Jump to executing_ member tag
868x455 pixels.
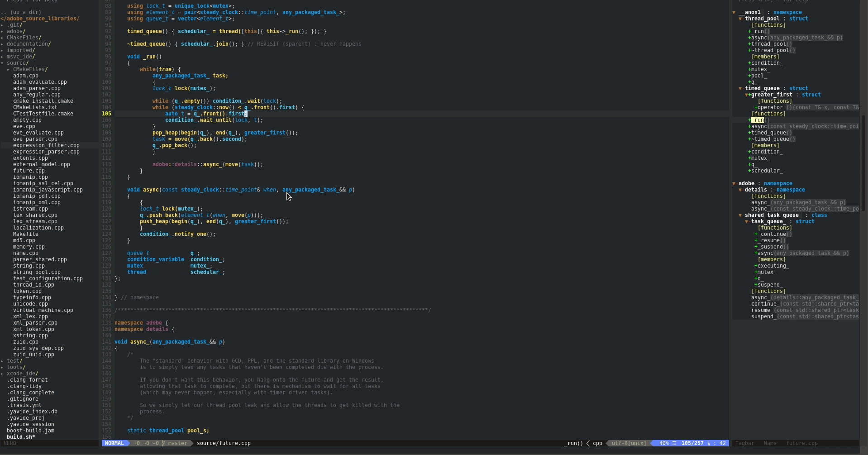click(773, 266)
